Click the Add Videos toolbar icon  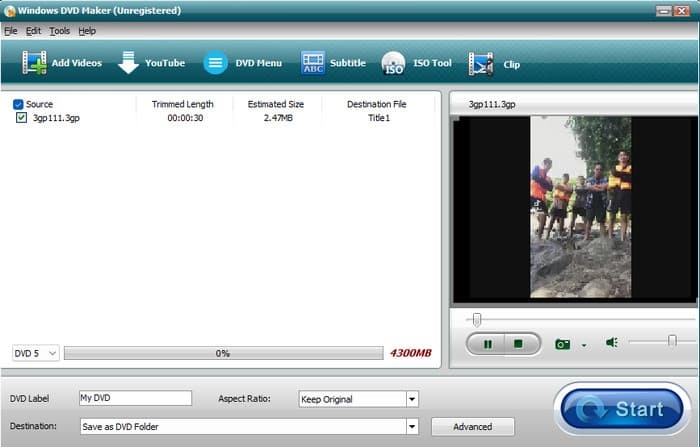coord(34,63)
